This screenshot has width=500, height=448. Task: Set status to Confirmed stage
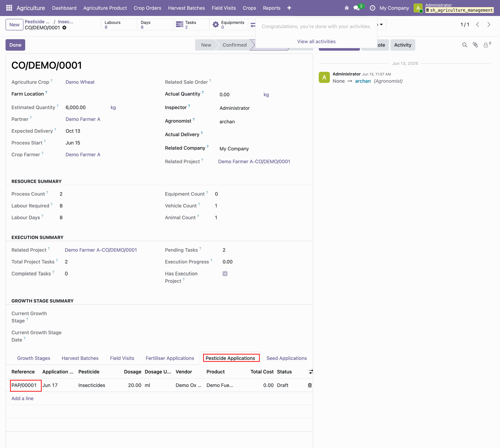point(234,45)
